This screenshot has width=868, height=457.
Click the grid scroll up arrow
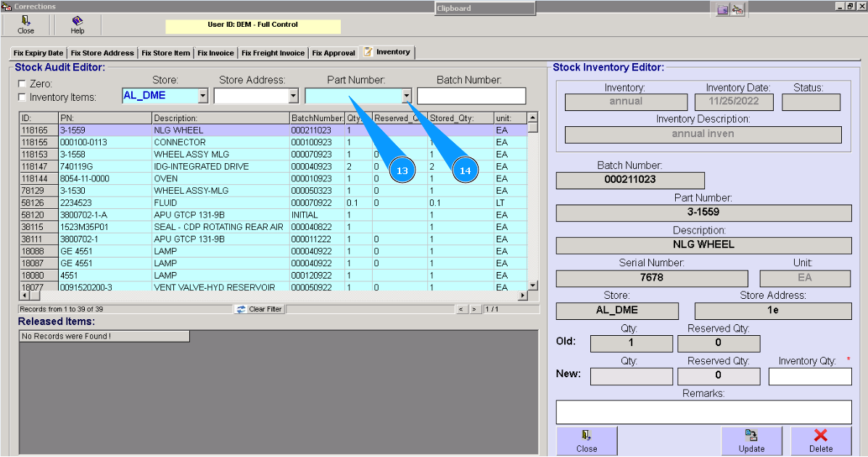[x=532, y=118]
